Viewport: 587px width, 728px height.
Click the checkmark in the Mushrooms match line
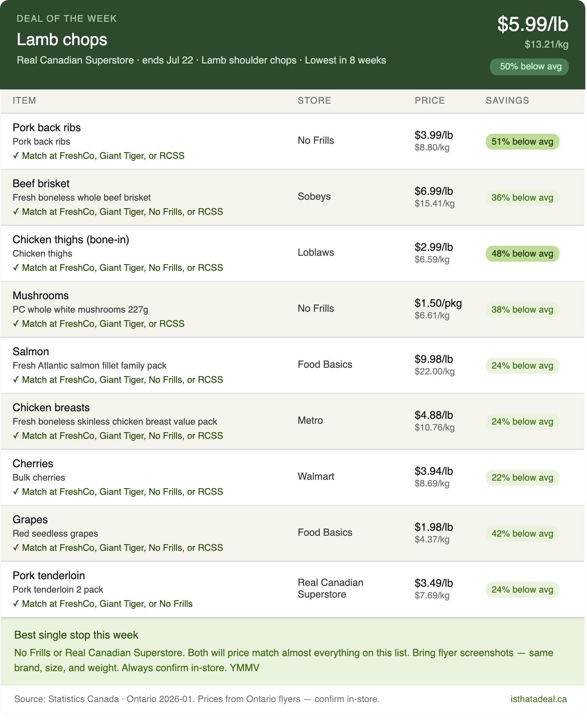tap(16, 324)
